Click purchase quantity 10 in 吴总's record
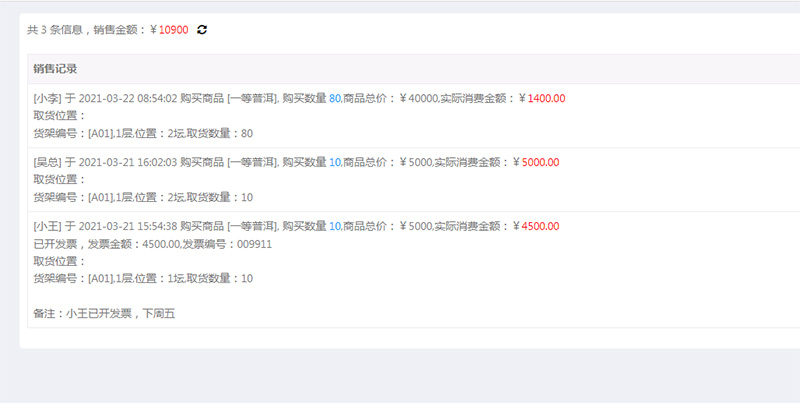Viewport: 800px width, 403px height. point(335,162)
